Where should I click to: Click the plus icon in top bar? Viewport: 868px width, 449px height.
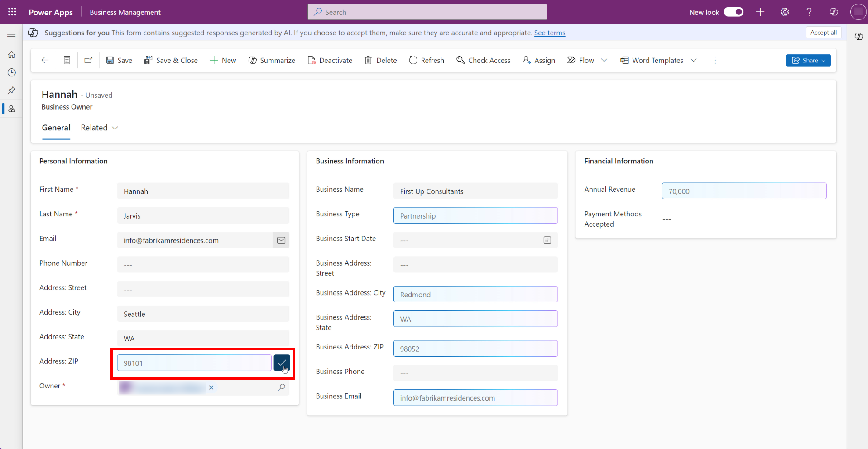pos(760,12)
